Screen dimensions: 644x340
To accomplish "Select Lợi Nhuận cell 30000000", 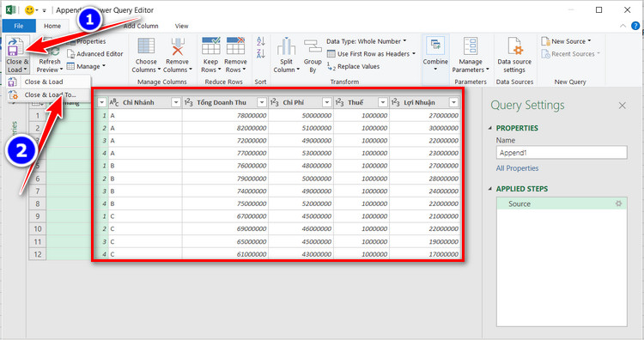I will pos(425,128).
